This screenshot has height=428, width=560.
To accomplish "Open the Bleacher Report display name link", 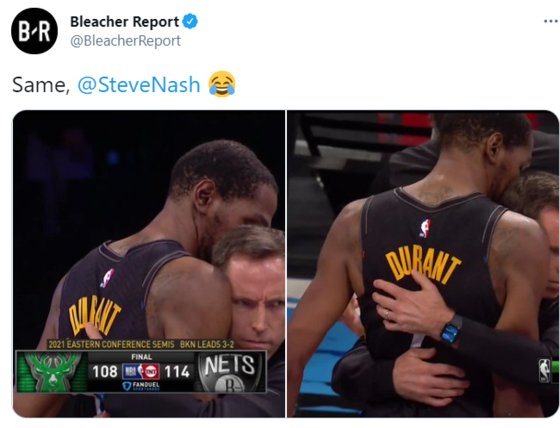I will 124,22.
